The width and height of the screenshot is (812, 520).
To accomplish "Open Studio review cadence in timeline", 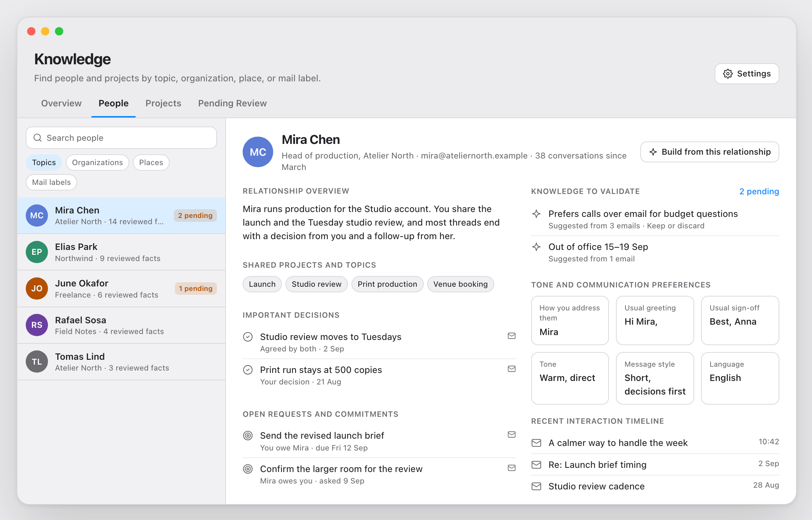I will click(655, 486).
